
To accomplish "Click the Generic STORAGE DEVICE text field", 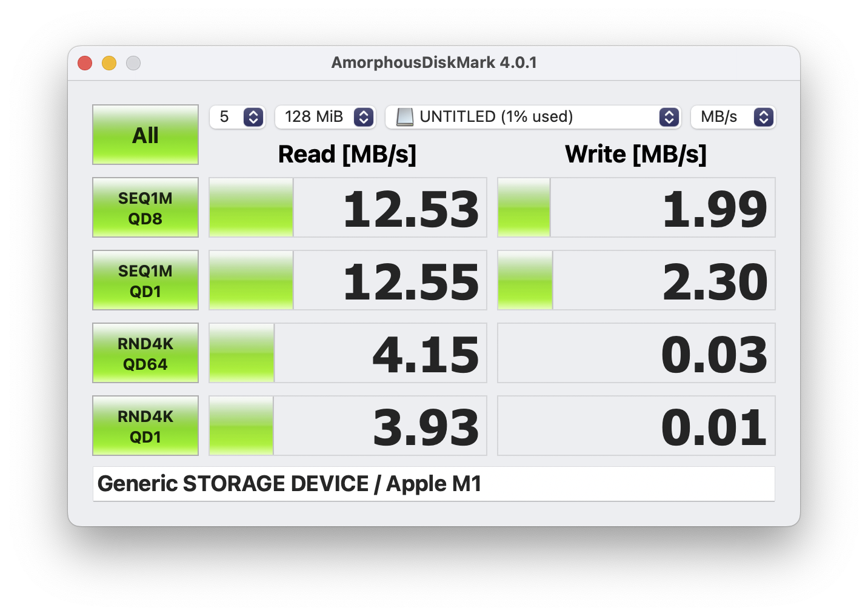I will pyautogui.click(x=434, y=484).
